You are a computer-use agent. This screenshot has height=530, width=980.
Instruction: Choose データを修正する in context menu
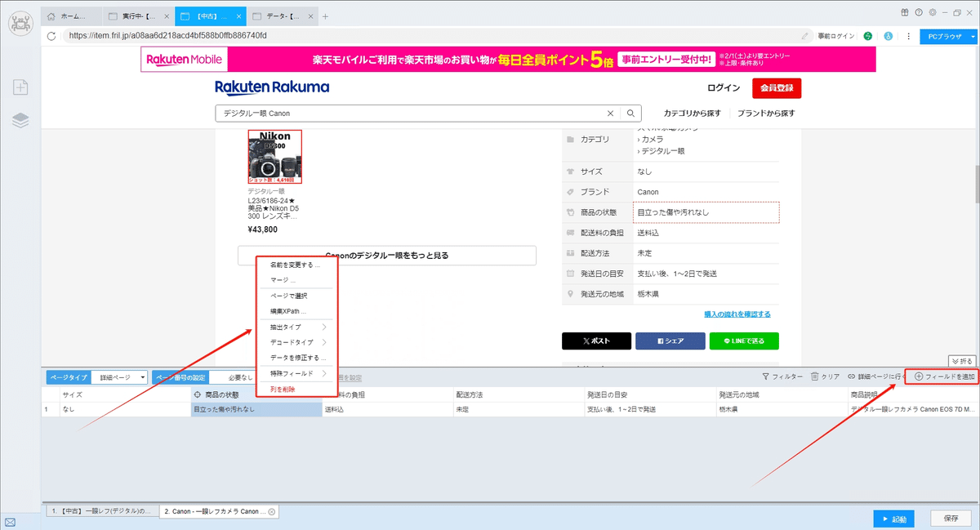pos(296,358)
